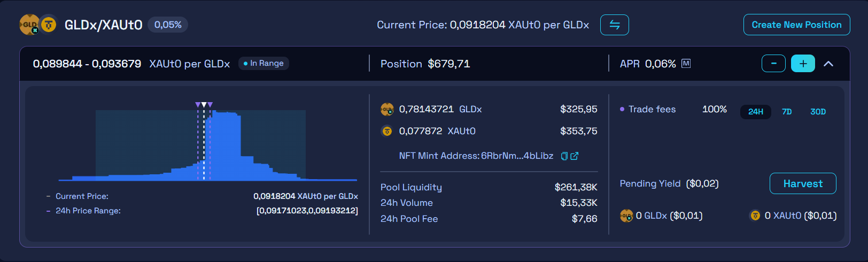
Task: Collapse the position details panel
Action: click(x=828, y=64)
